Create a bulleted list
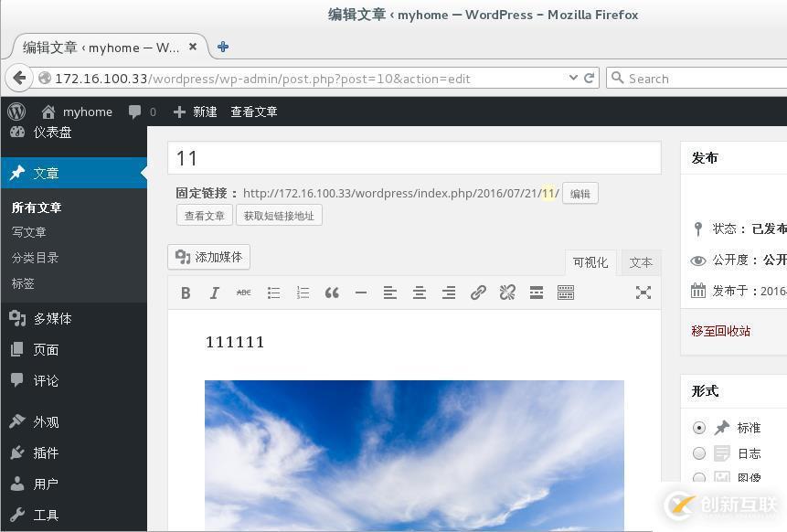This screenshot has width=787, height=532. tap(273, 293)
